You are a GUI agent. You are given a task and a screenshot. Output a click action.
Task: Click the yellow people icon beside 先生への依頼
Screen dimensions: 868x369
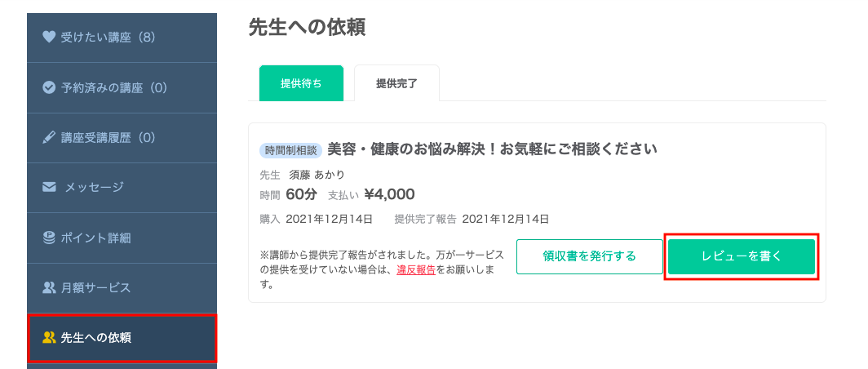point(49,337)
